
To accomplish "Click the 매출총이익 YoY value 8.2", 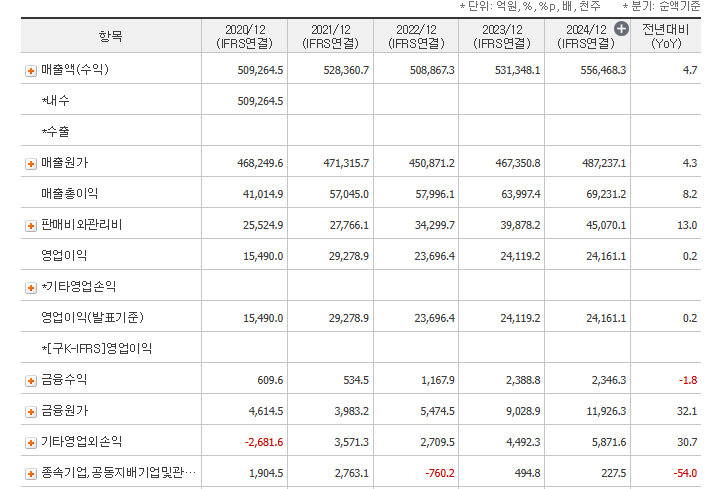I will click(690, 195).
